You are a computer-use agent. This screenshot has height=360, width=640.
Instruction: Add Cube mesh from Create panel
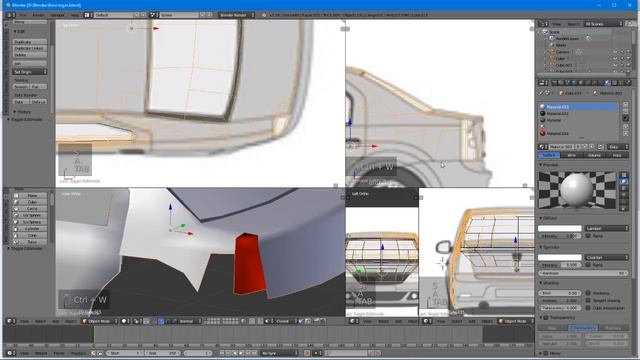click(x=30, y=202)
